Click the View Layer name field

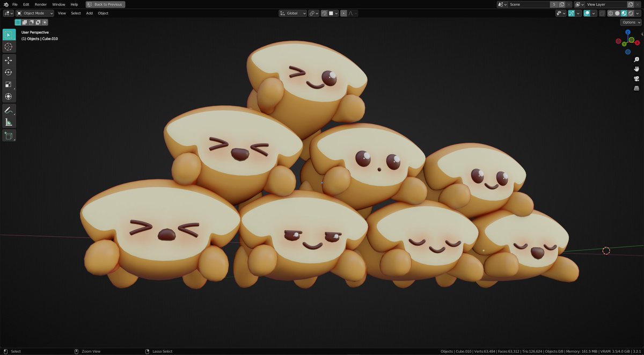[x=606, y=4]
